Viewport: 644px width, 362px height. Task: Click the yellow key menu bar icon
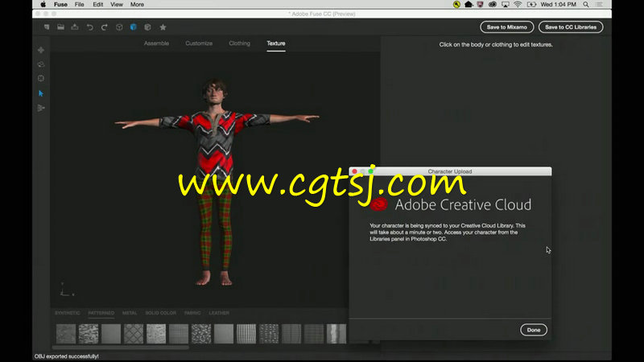click(456, 5)
